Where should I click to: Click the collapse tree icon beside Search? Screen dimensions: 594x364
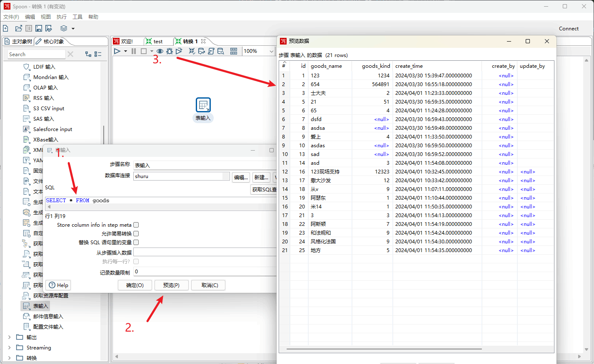point(98,54)
